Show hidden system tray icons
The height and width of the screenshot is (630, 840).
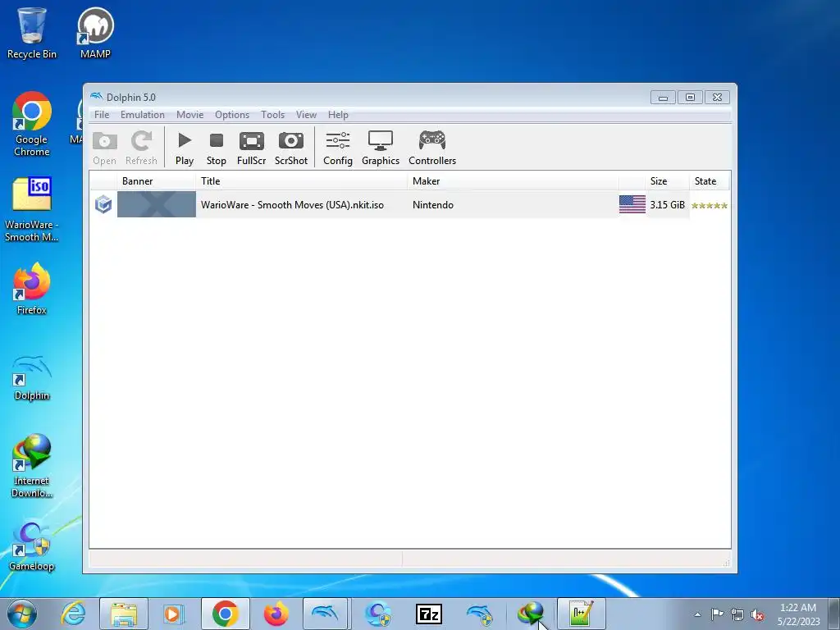point(697,614)
